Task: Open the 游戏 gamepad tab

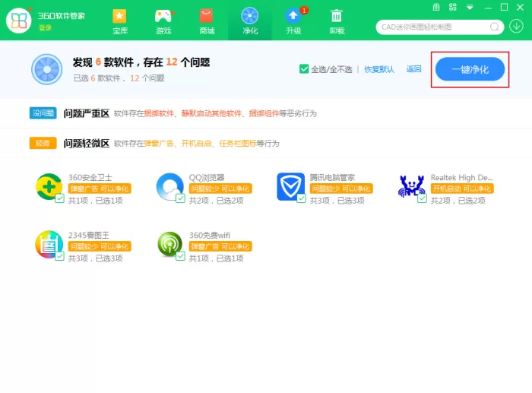Action: (x=163, y=22)
